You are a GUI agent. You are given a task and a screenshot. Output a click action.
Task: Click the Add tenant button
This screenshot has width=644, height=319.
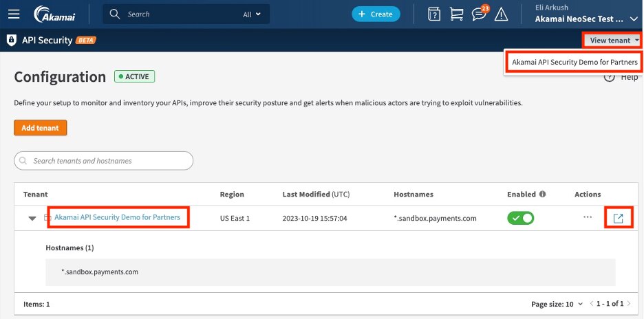(x=40, y=128)
